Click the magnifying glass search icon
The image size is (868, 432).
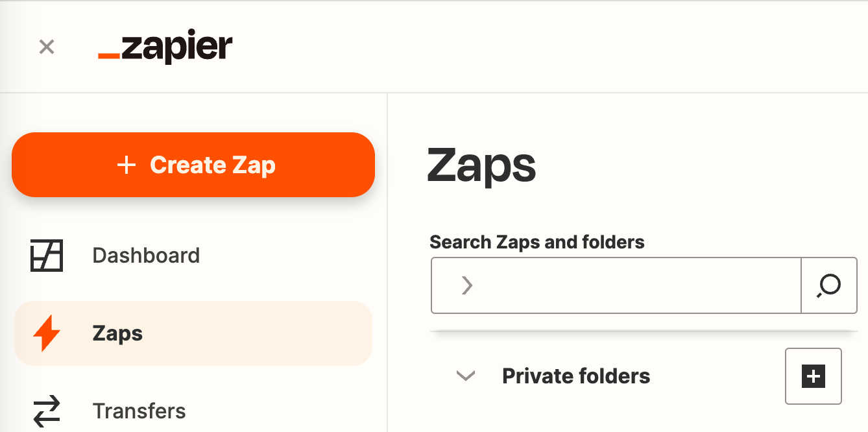pos(828,285)
